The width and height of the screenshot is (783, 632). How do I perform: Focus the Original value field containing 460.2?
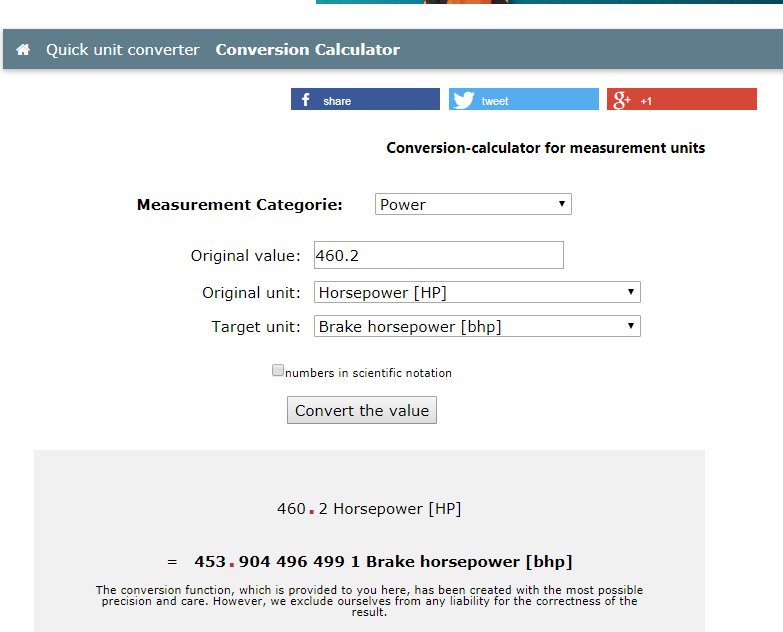tap(438, 256)
